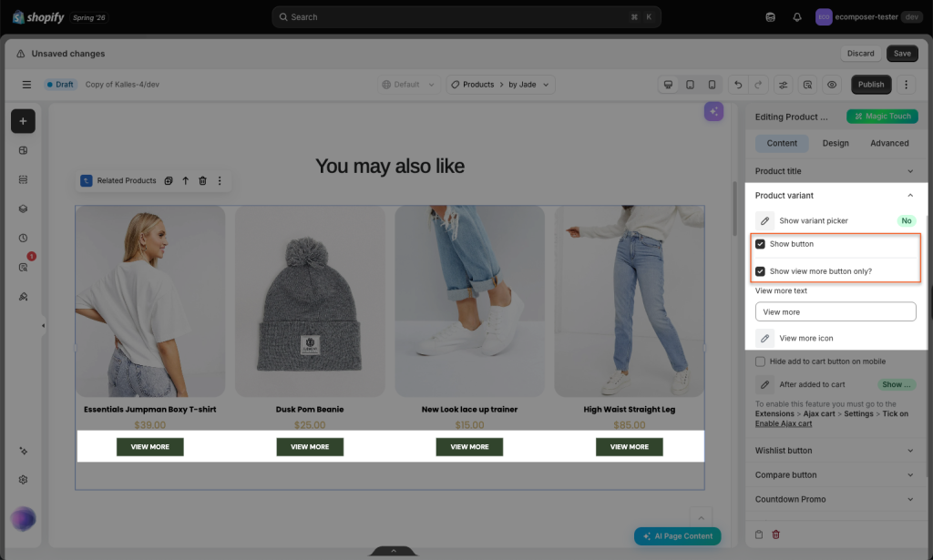This screenshot has width=933, height=560.
Task: Open the Advanced tab
Action: pyautogui.click(x=889, y=143)
